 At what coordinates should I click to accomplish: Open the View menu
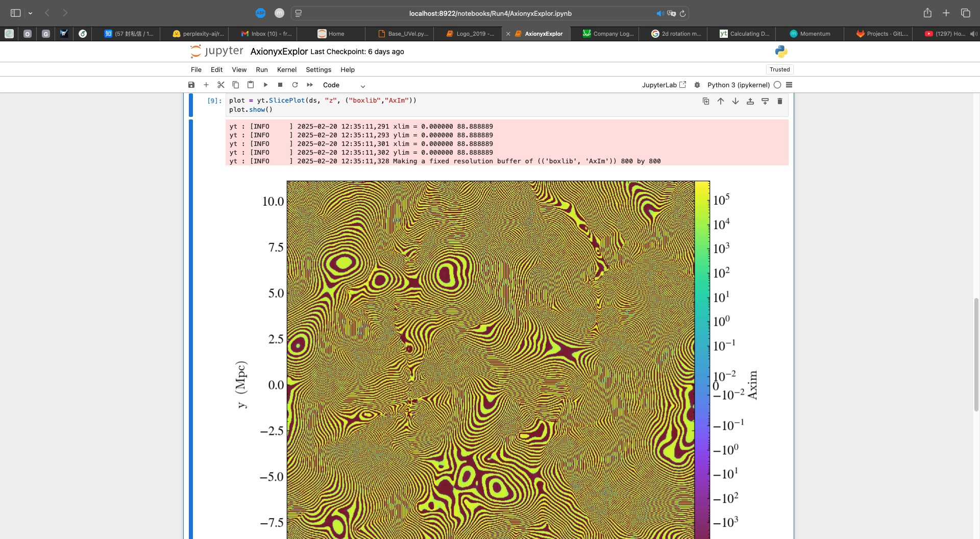click(239, 69)
